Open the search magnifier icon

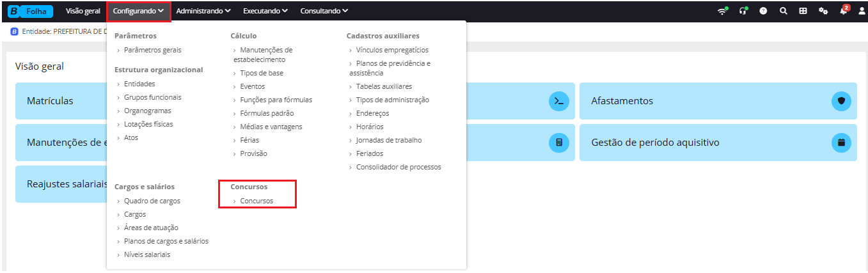click(x=783, y=11)
